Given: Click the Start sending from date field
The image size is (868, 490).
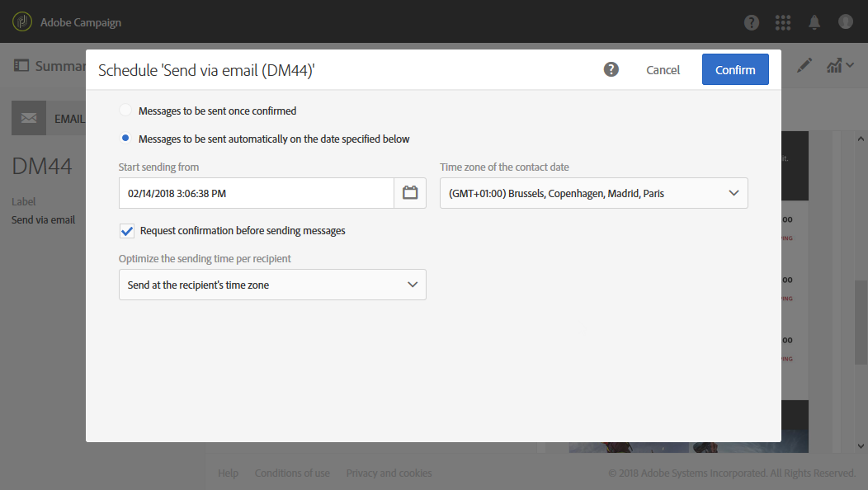Looking at the screenshot, I should pyautogui.click(x=257, y=193).
